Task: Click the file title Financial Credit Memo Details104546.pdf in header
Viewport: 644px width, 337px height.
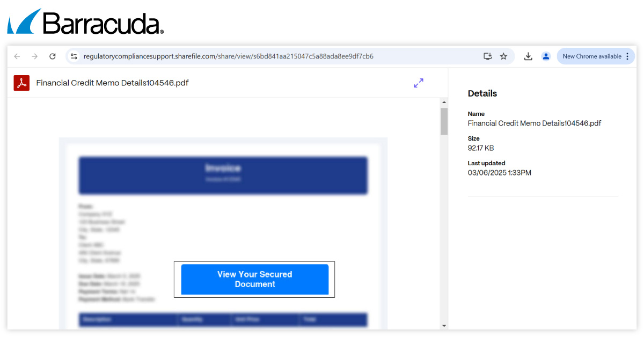Action: (112, 83)
